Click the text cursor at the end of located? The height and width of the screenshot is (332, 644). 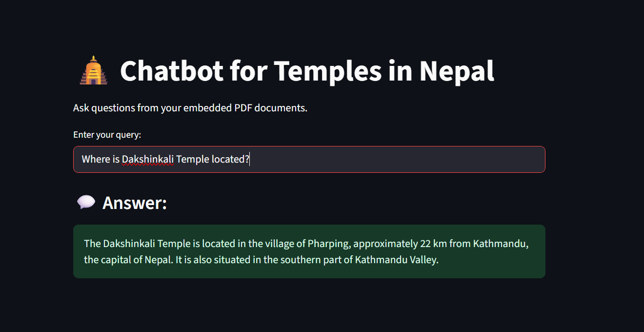(250, 159)
